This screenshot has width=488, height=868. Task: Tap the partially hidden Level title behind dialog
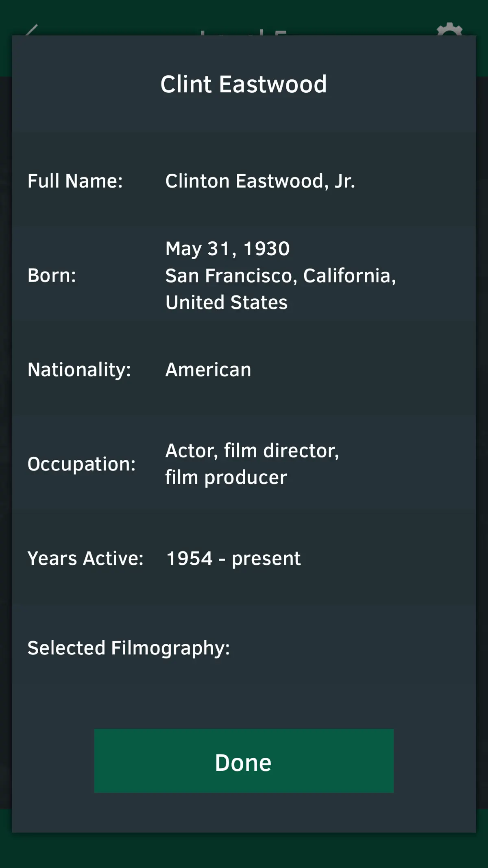click(x=244, y=32)
